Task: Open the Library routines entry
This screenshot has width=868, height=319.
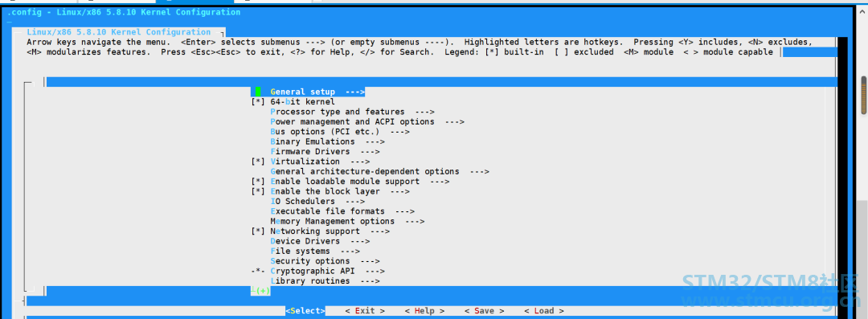Action: (325, 281)
